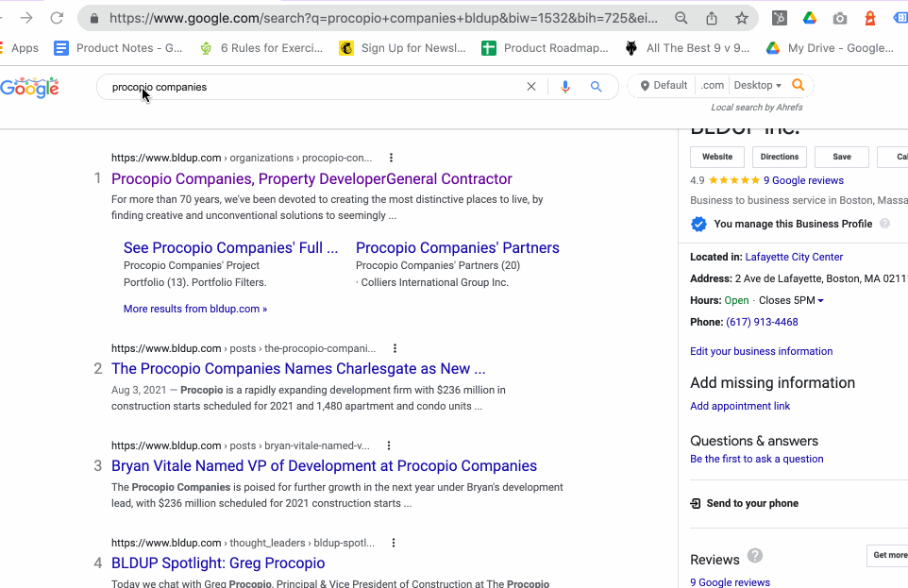The width and height of the screenshot is (908, 588).
Task: Open the 'More results from bldup.com' link
Action: (195, 309)
